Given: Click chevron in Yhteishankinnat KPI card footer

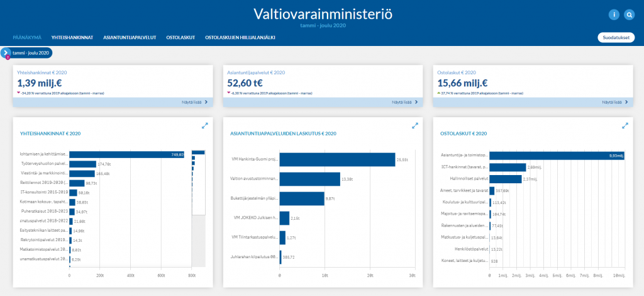Looking at the screenshot, I should (x=206, y=101).
